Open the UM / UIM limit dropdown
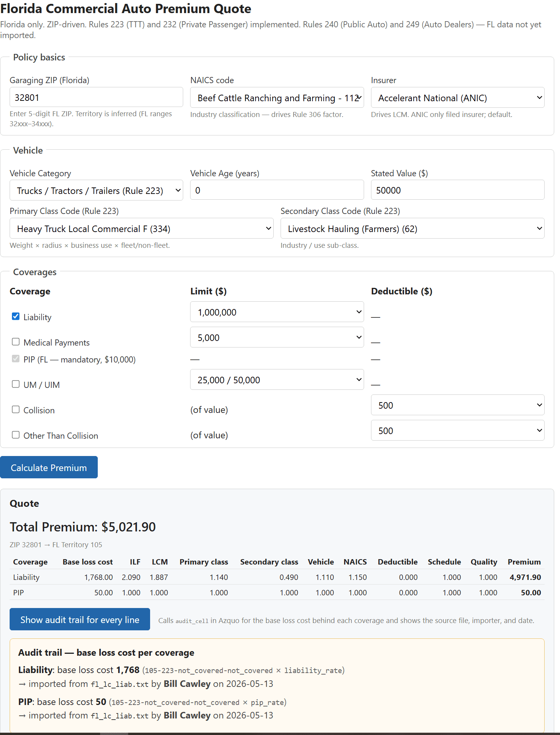560x735 pixels. tap(277, 380)
